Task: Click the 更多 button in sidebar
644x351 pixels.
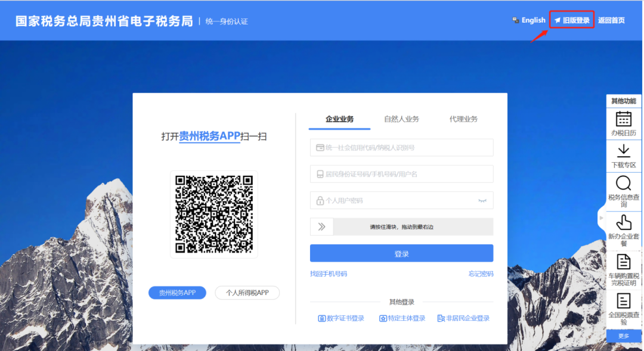Action: tap(624, 336)
